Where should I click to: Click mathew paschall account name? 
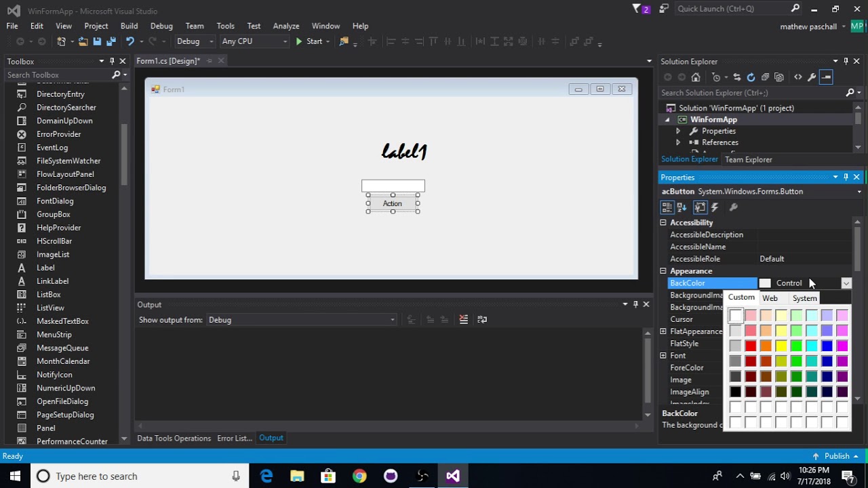(x=808, y=26)
